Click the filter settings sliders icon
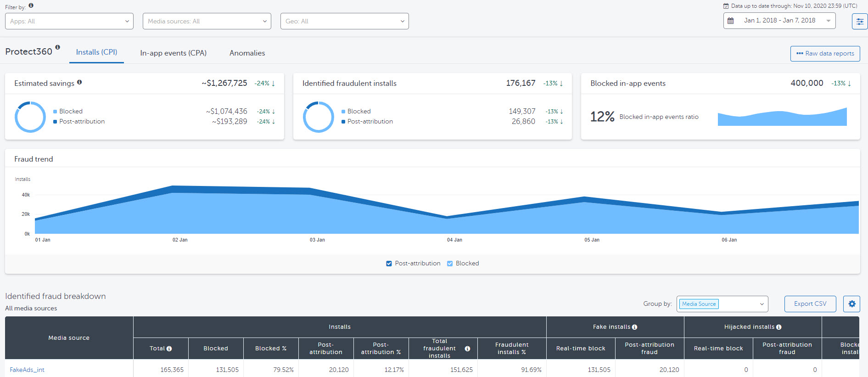868x377 pixels. pyautogui.click(x=859, y=22)
